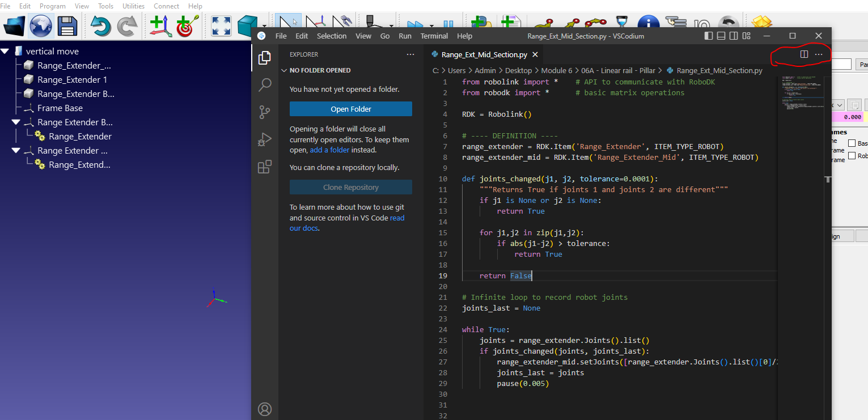Click the Fit All view icon
Image resolution: width=868 pixels, height=420 pixels.
(221, 26)
